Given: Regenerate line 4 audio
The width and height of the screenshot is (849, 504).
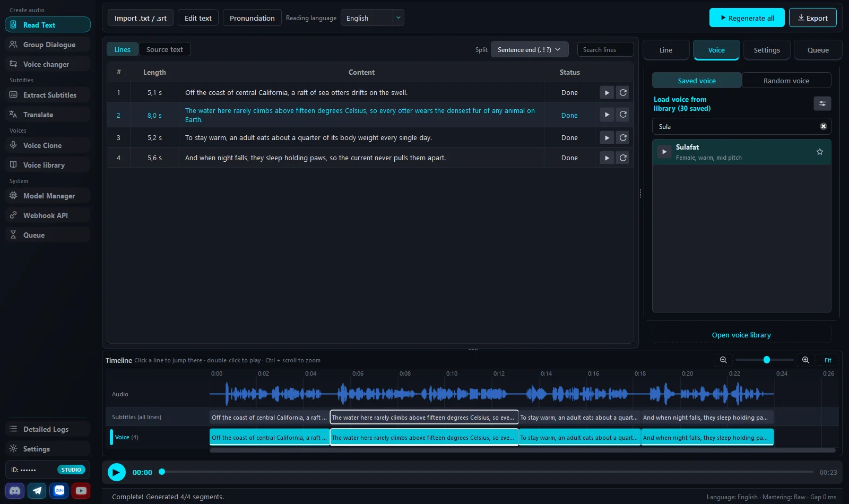Looking at the screenshot, I should pos(623,158).
